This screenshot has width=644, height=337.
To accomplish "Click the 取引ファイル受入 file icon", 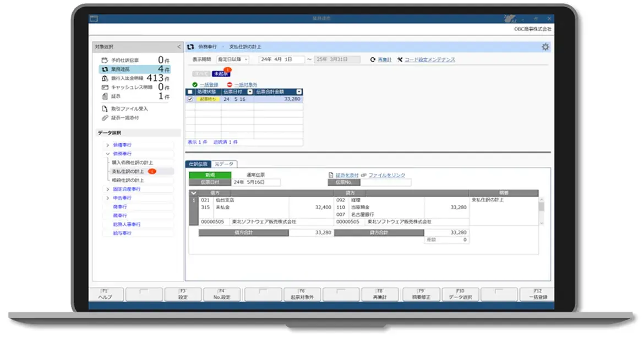I will [x=105, y=109].
